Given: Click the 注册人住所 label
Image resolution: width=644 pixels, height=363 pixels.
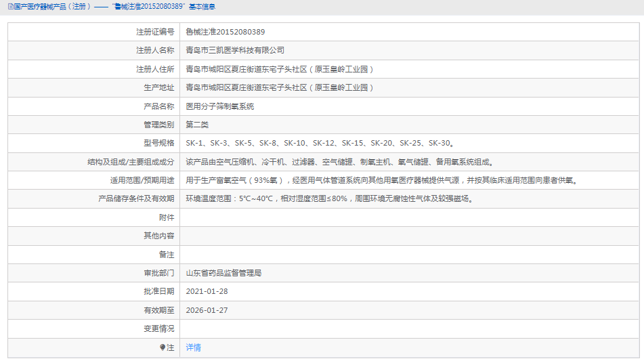Looking at the screenshot, I should click(155, 69).
